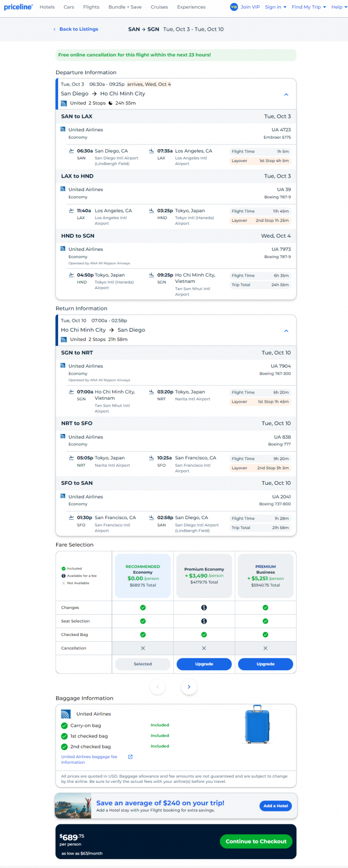348x868 pixels.
Task: Go to Flights section
Action: click(91, 7)
